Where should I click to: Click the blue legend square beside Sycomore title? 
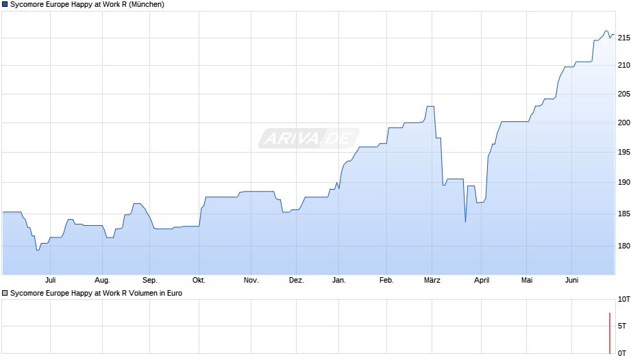click(x=5, y=5)
